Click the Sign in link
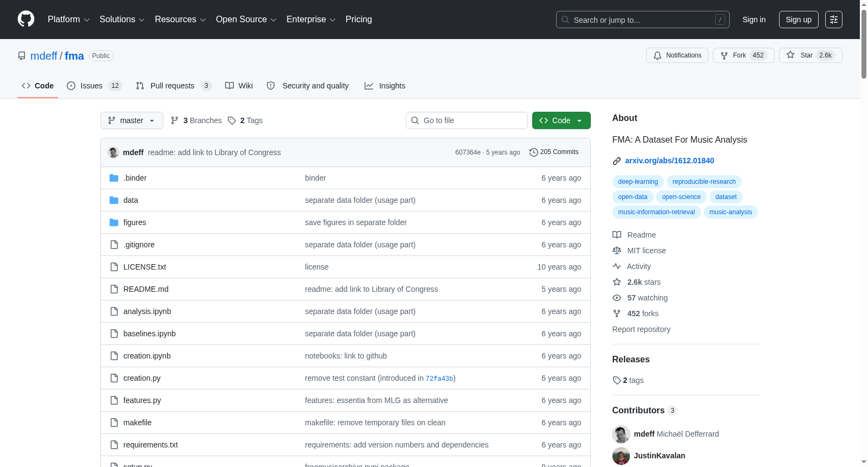Viewport: 868px width, 467px height. (754, 20)
